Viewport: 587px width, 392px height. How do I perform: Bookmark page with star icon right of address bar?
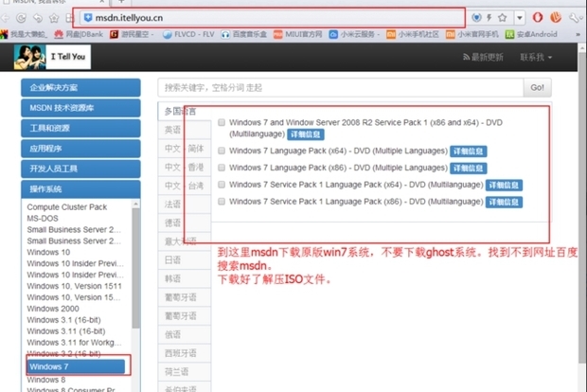[503, 17]
